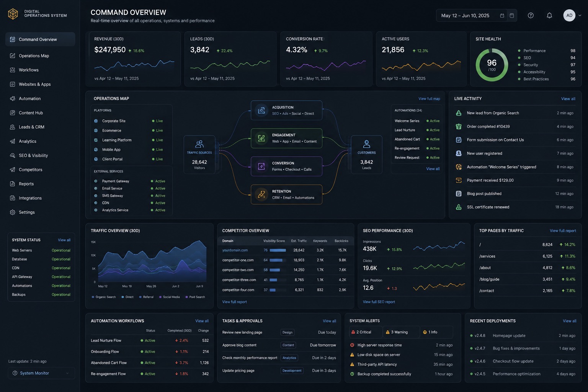
Task: Click the Retention node icon
Action: (x=261, y=194)
